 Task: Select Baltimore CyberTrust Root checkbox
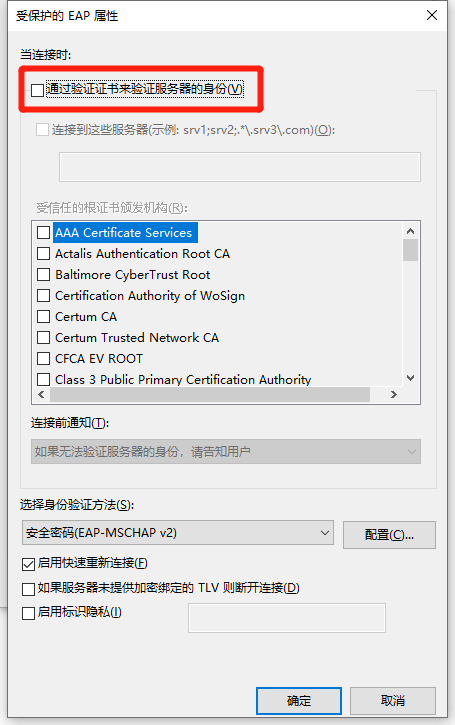coord(43,275)
